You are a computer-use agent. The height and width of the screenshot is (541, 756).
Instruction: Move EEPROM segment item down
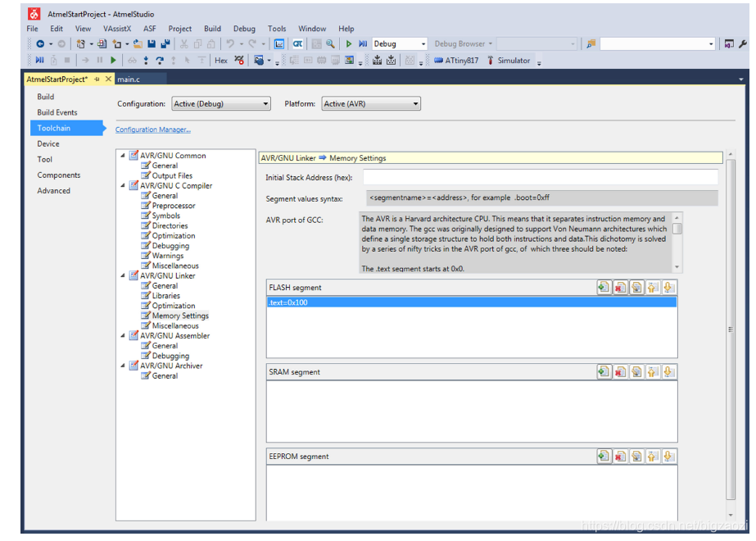click(x=668, y=456)
